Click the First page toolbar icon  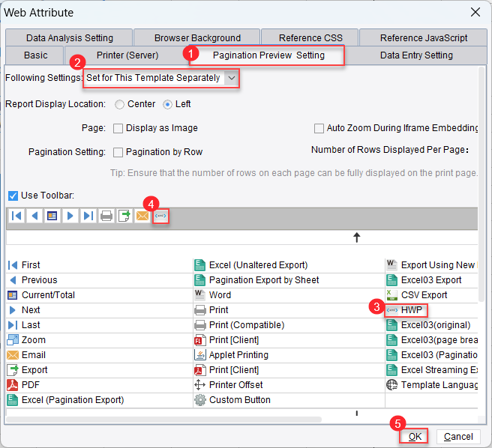[x=16, y=216]
